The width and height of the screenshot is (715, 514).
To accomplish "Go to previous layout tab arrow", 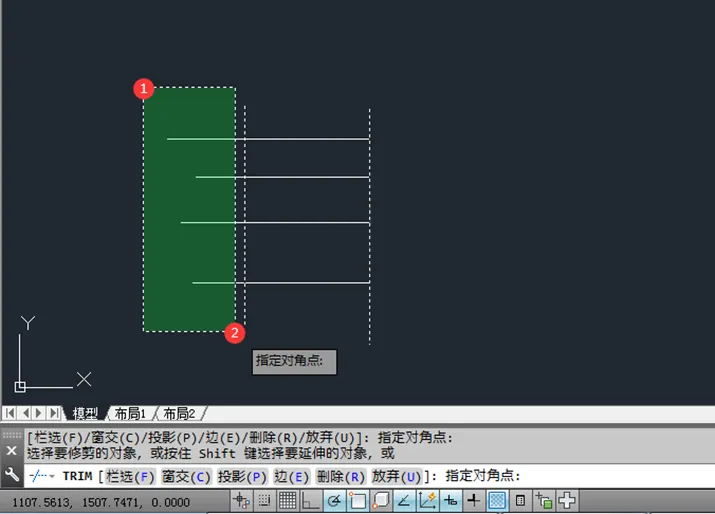I will click(x=25, y=413).
